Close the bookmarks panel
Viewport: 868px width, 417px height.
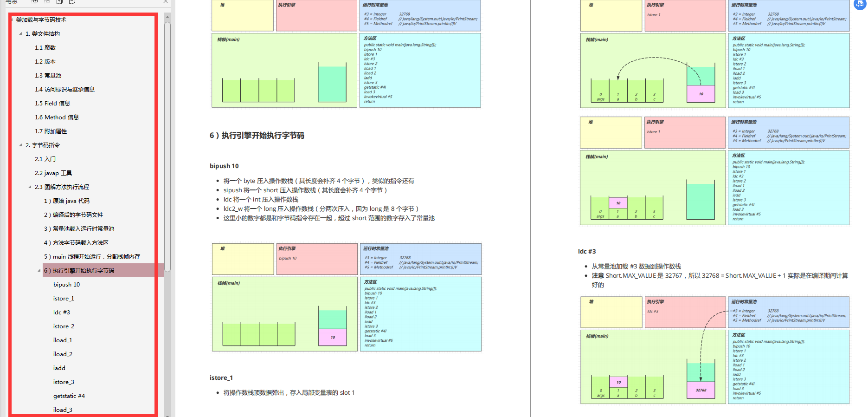pos(166,2)
